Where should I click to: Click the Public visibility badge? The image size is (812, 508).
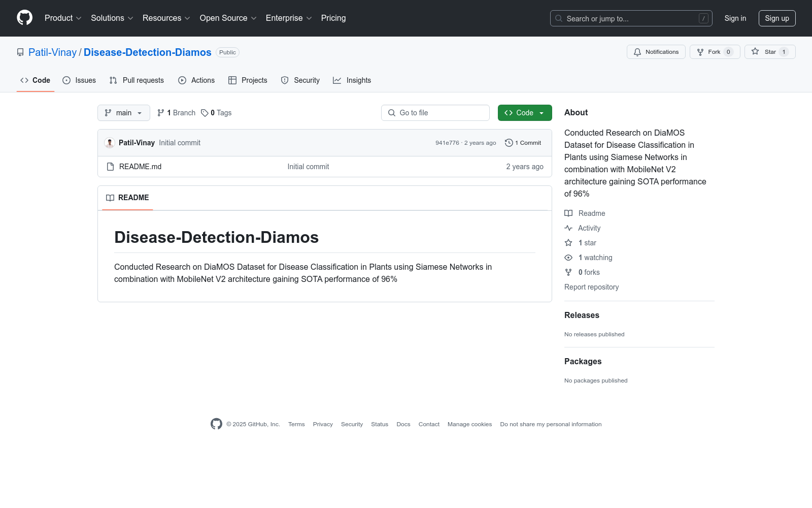point(227,52)
